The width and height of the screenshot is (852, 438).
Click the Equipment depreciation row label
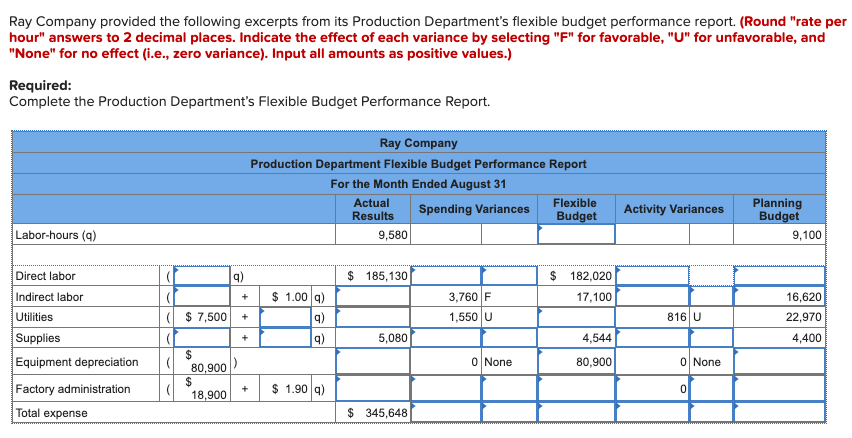pyautogui.click(x=77, y=362)
